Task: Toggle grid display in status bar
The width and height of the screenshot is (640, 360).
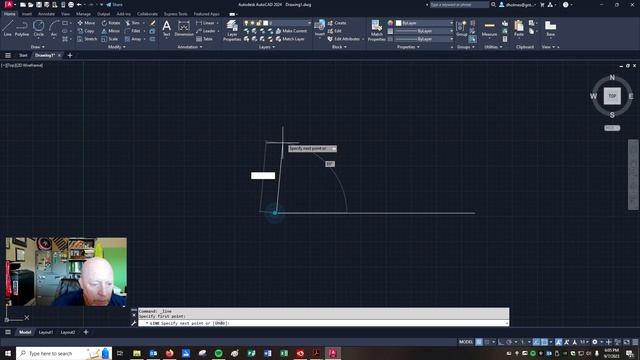Action: click(479, 342)
